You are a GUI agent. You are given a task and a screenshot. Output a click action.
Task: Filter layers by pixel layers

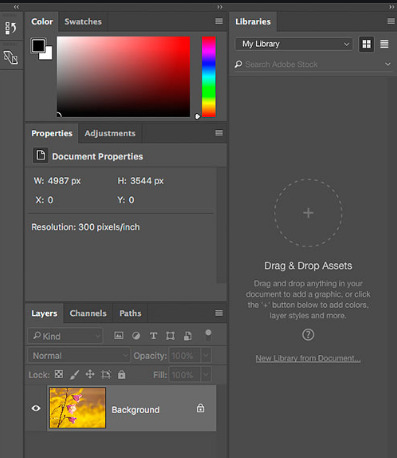pos(119,336)
